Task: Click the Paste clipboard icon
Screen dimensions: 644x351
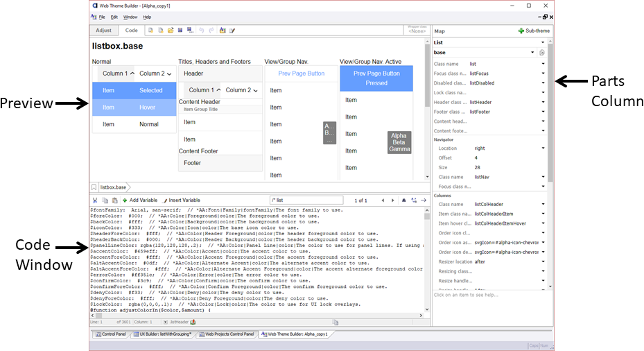Action: point(114,200)
